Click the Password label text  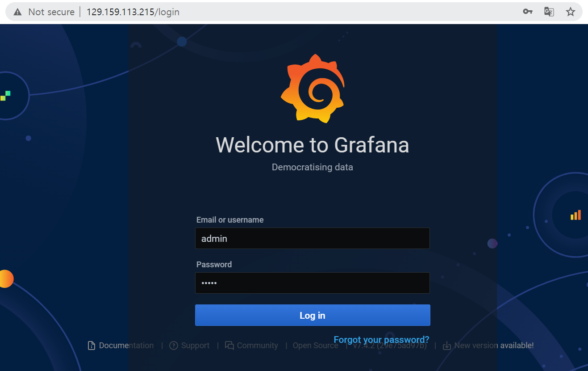(214, 265)
